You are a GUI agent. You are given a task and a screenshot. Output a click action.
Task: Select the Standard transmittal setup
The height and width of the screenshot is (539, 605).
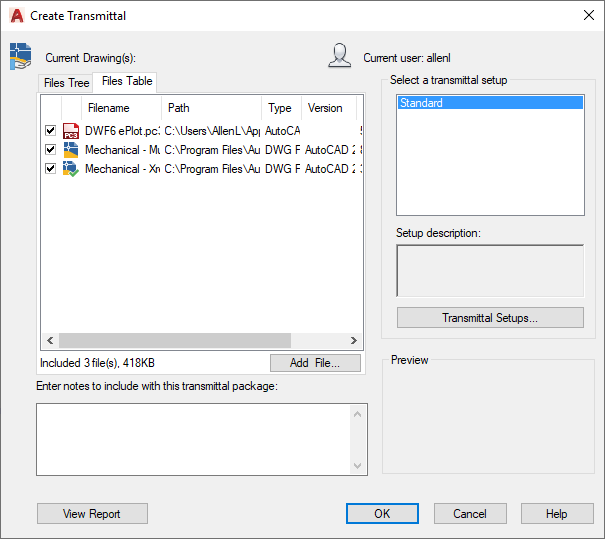(x=490, y=103)
